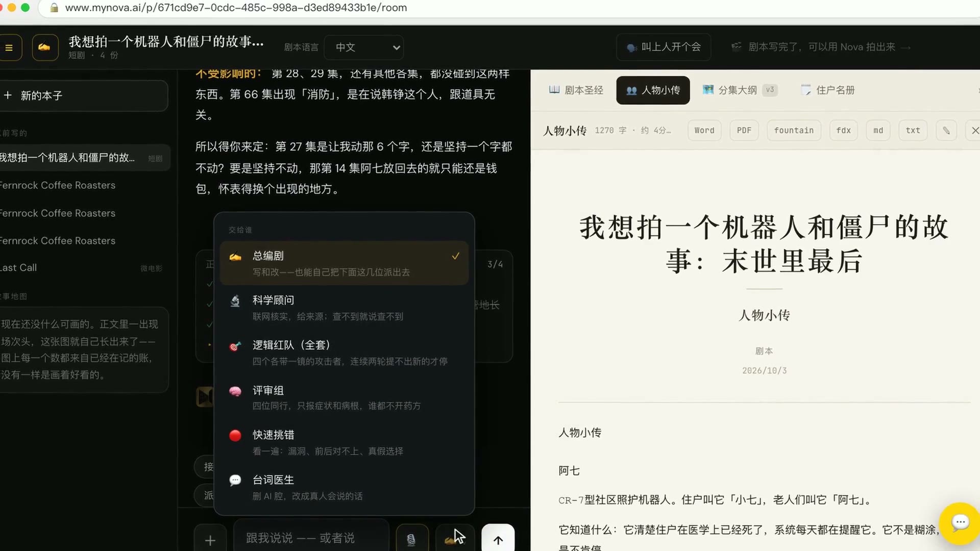The image size is (980, 551).
Task: Click the browser address bar URL
Action: pyautogui.click(x=236, y=8)
